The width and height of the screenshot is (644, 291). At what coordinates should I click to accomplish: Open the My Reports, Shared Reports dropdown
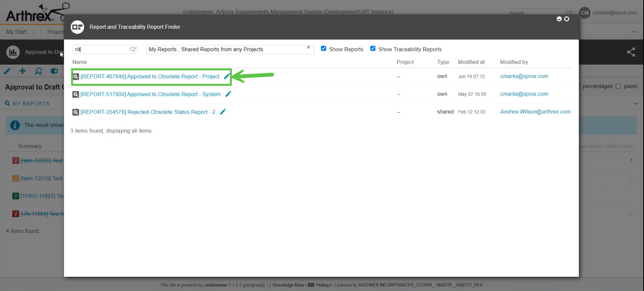230,49
